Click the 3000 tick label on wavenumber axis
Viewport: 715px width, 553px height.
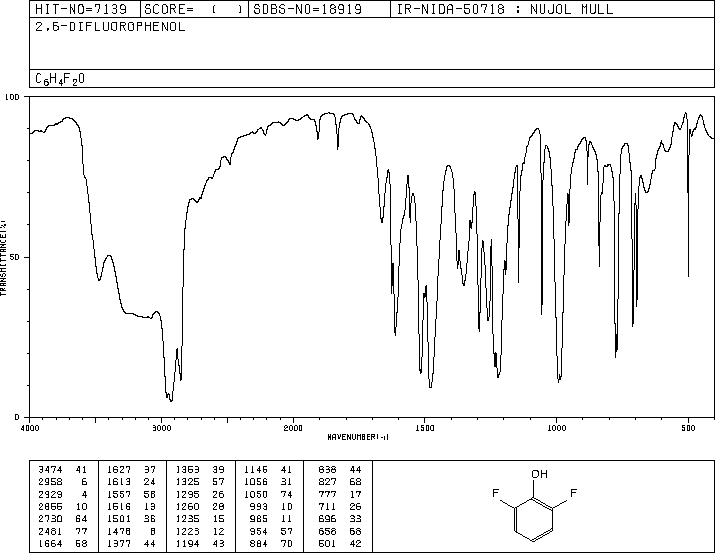click(x=161, y=428)
